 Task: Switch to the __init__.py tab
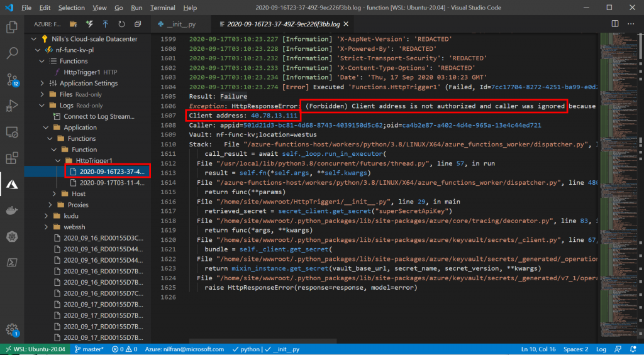(180, 25)
